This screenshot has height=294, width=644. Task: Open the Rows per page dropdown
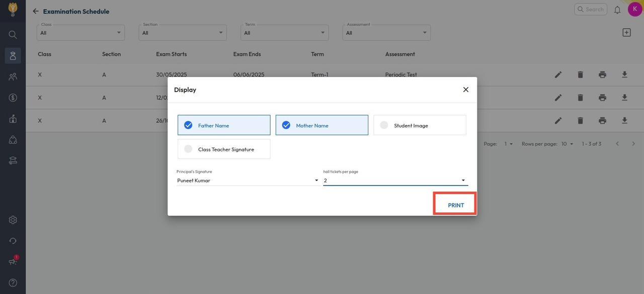point(567,144)
